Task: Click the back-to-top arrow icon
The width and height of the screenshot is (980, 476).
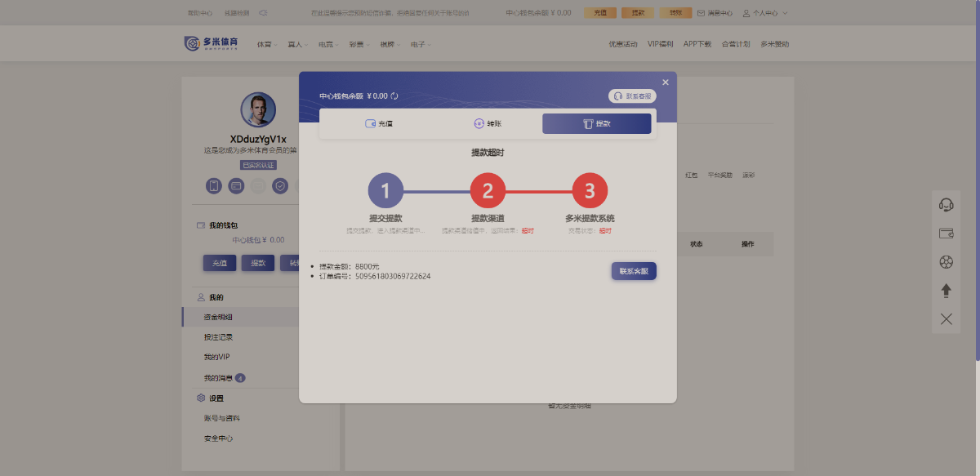Action: click(947, 291)
